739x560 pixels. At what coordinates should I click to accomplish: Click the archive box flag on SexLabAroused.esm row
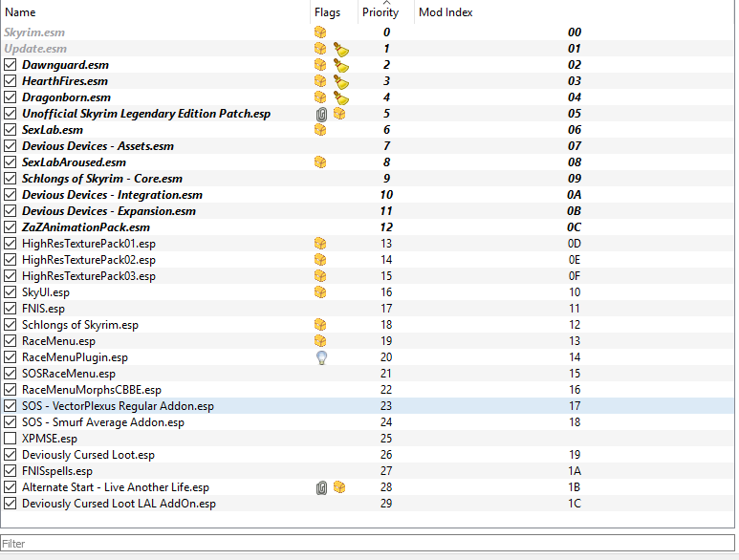(320, 162)
